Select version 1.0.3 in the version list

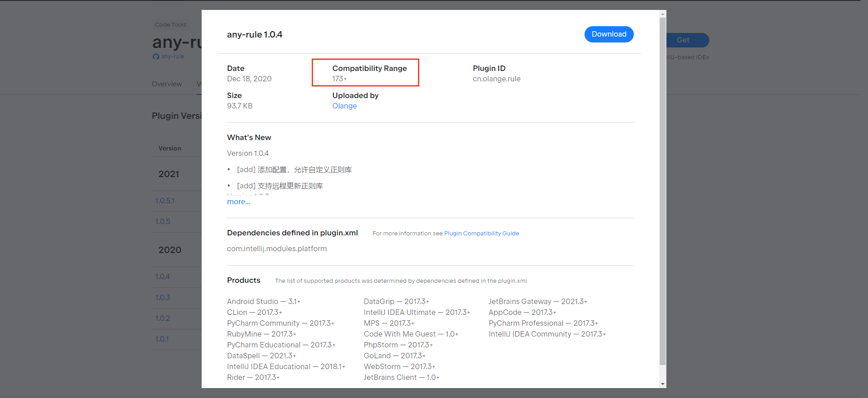click(163, 297)
